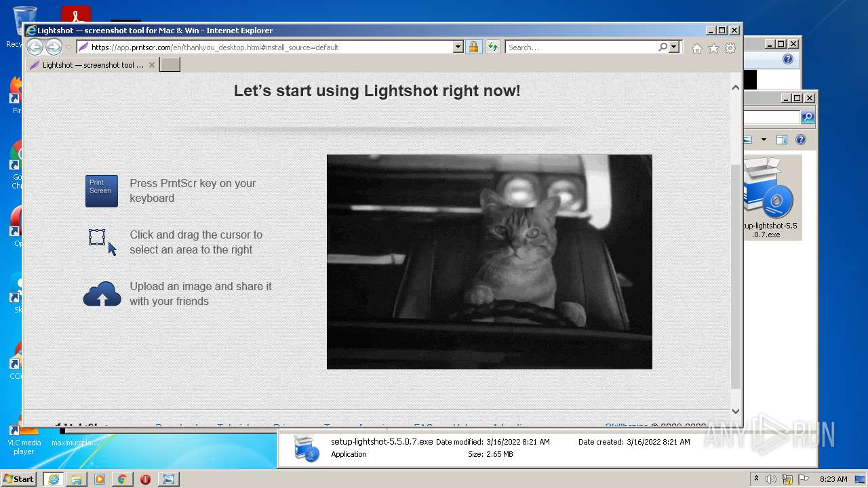Click 'Press PrntScr key on your keyboard' text
This screenshot has height=488, width=868.
[193, 190]
